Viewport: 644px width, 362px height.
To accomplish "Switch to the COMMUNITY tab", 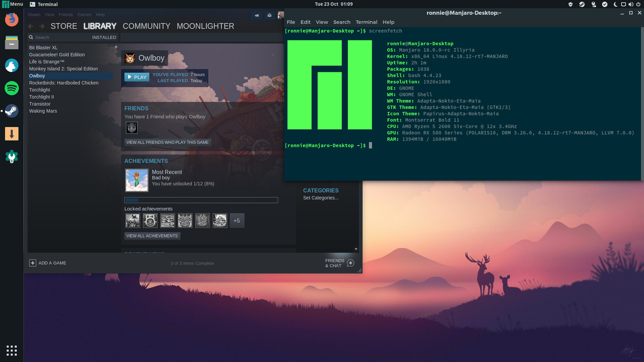I will click(x=146, y=26).
